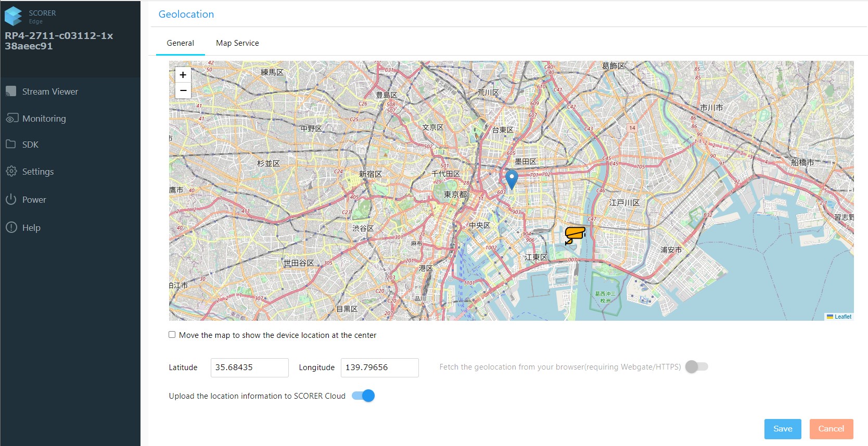Disable upload location to SCORER Cloud
The image size is (868, 446).
[363, 396]
